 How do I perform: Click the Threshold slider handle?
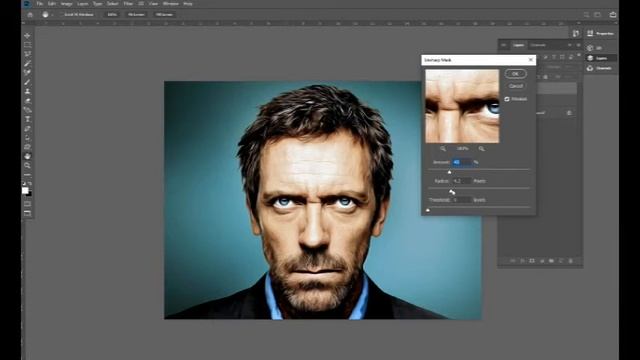[x=428, y=210]
